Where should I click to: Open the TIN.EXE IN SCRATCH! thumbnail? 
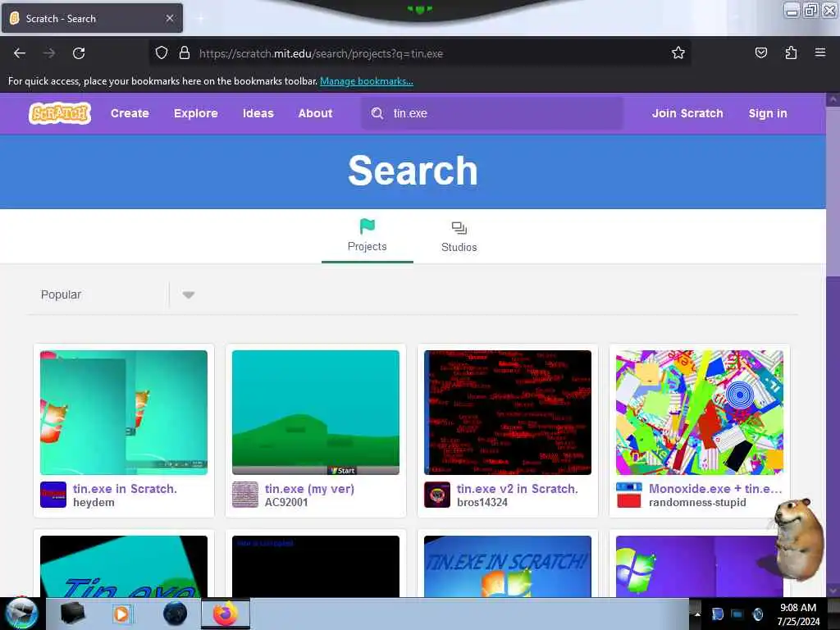(x=507, y=566)
